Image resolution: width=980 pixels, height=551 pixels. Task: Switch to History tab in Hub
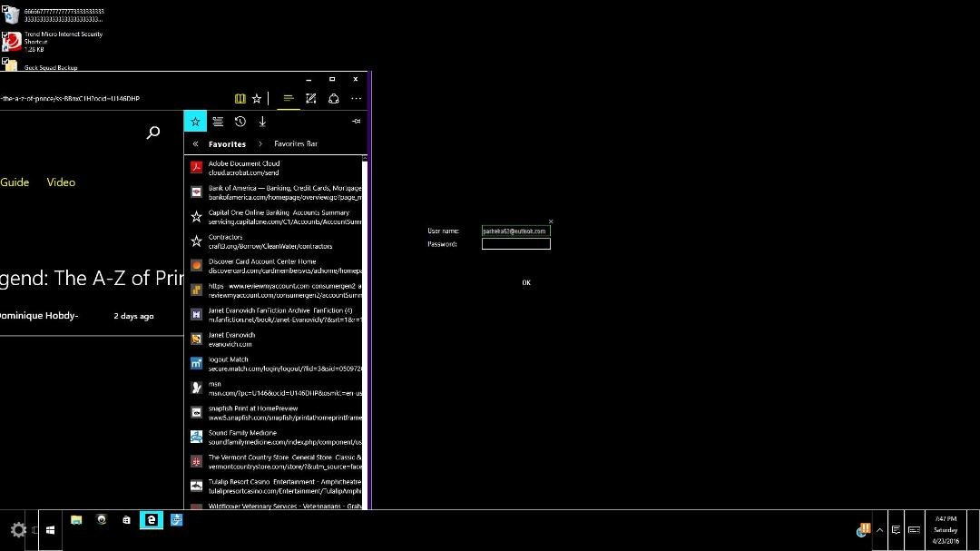240,122
